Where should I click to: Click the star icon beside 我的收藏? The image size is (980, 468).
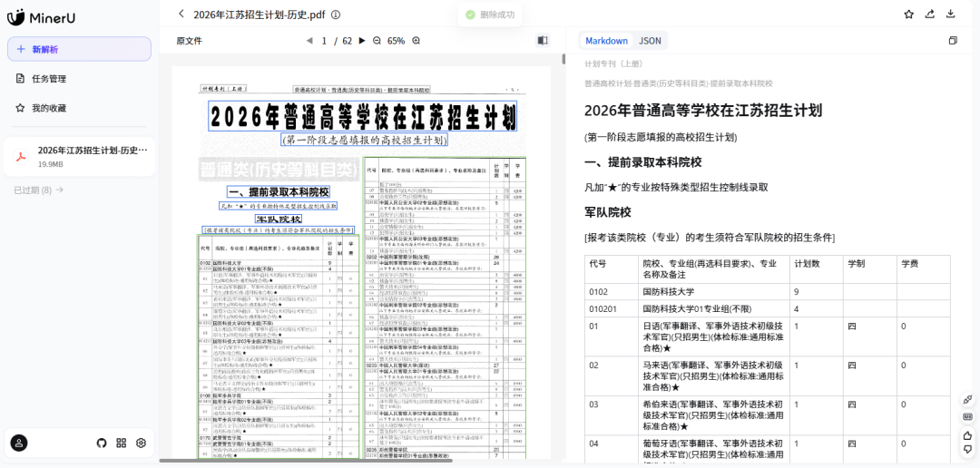click(20, 108)
